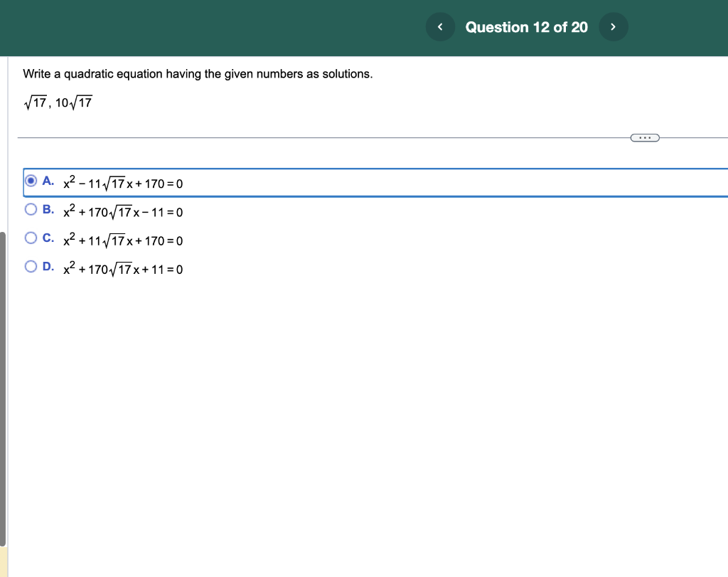This screenshot has height=577, width=728.
Task: Click the forward navigation circle button
Action: point(613,27)
